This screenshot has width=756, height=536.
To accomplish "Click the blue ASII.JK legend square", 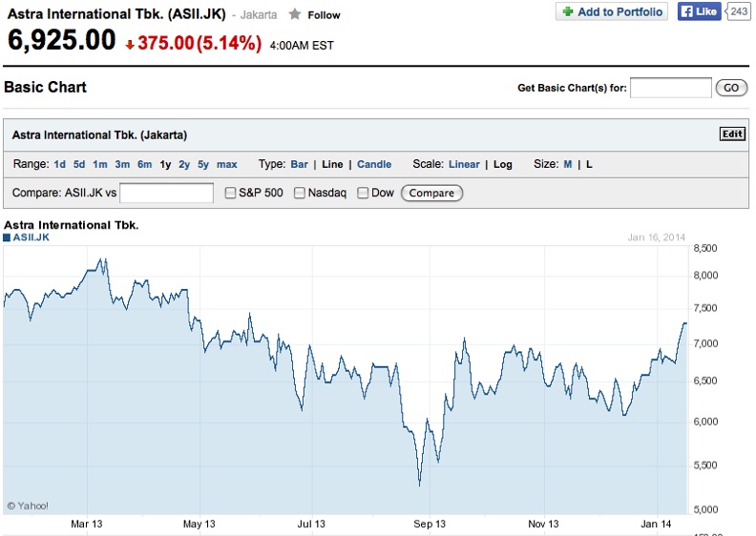I will coord(7,237).
